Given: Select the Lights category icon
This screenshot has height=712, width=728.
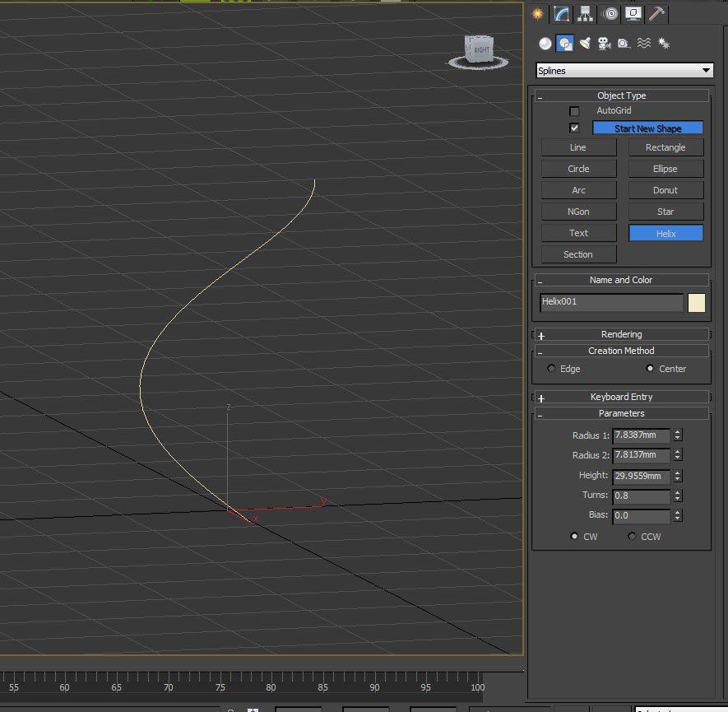Looking at the screenshot, I should (585, 44).
